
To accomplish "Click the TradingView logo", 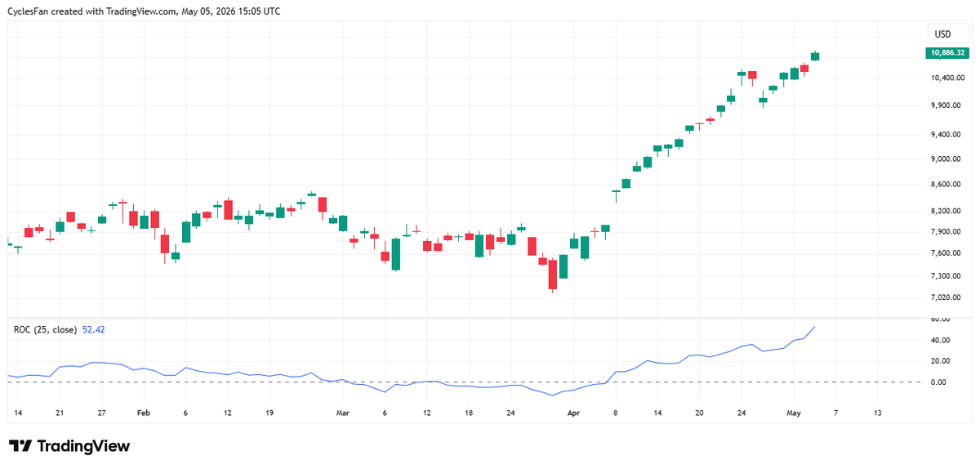I will (x=69, y=446).
